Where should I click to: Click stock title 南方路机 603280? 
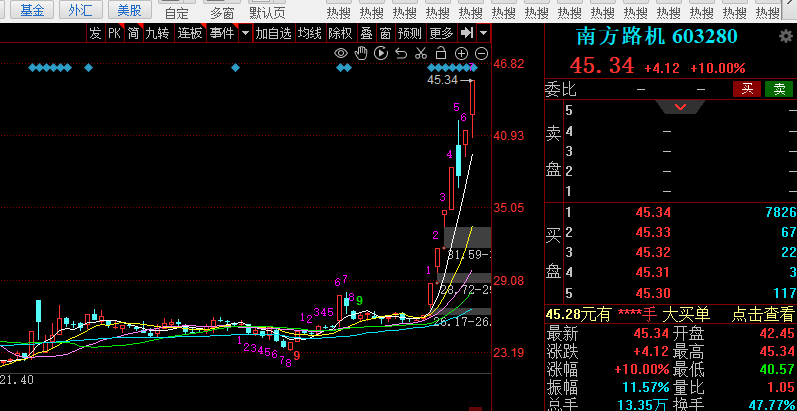pyautogui.click(x=657, y=36)
